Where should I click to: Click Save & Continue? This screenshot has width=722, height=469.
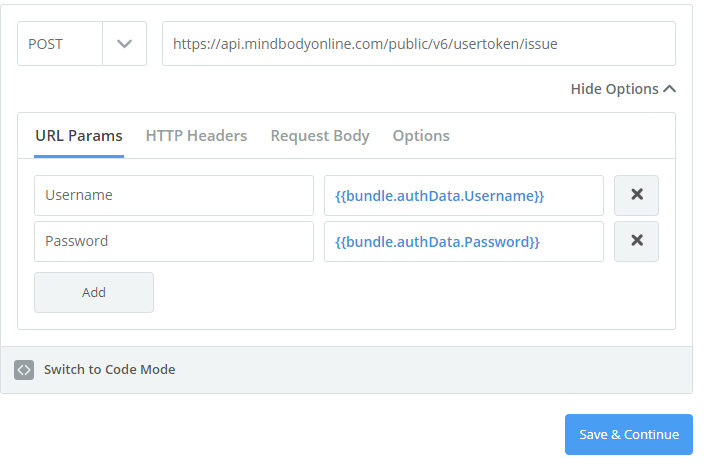click(x=629, y=434)
